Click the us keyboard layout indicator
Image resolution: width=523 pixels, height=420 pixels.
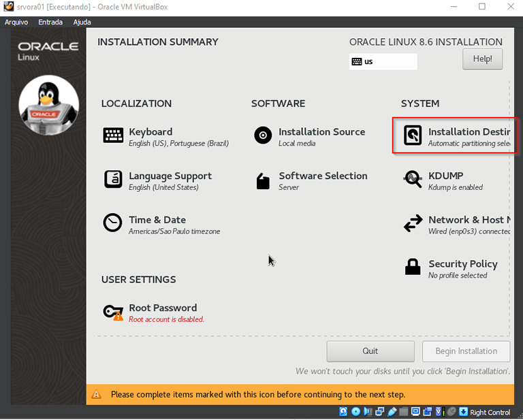383,62
